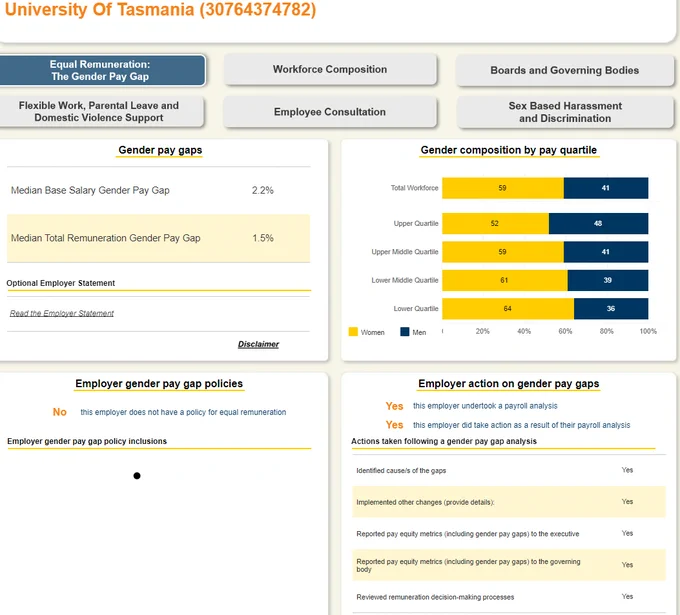Click Employer gender pay gap policy inclusions label
The height and width of the screenshot is (615, 680).
click(87, 441)
